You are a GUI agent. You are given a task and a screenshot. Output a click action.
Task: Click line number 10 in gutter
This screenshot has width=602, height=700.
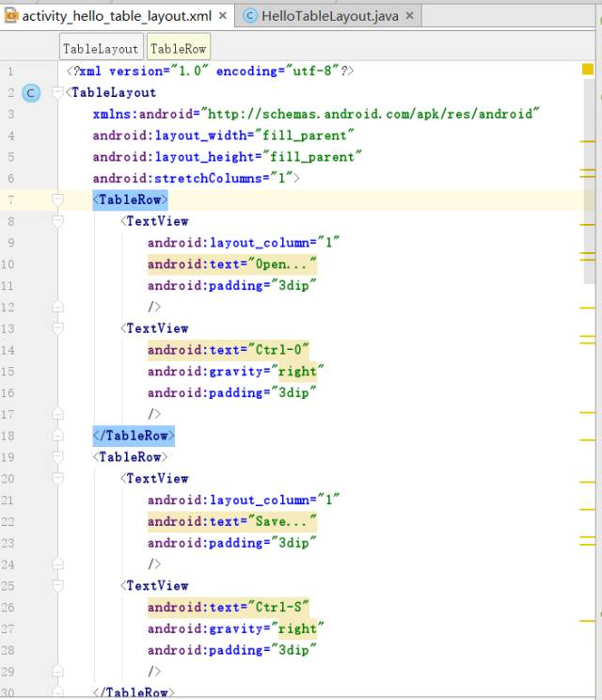click(8, 264)
